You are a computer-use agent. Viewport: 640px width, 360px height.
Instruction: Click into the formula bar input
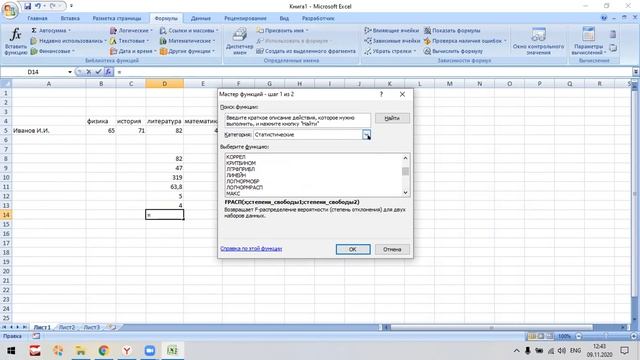click(x=373, y=72)
